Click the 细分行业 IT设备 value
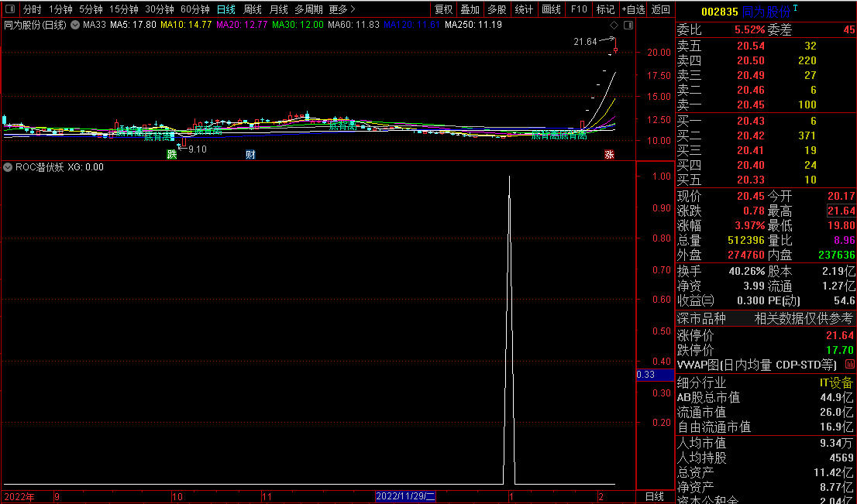Screen dimensions: 857x504 click(836, 382)
